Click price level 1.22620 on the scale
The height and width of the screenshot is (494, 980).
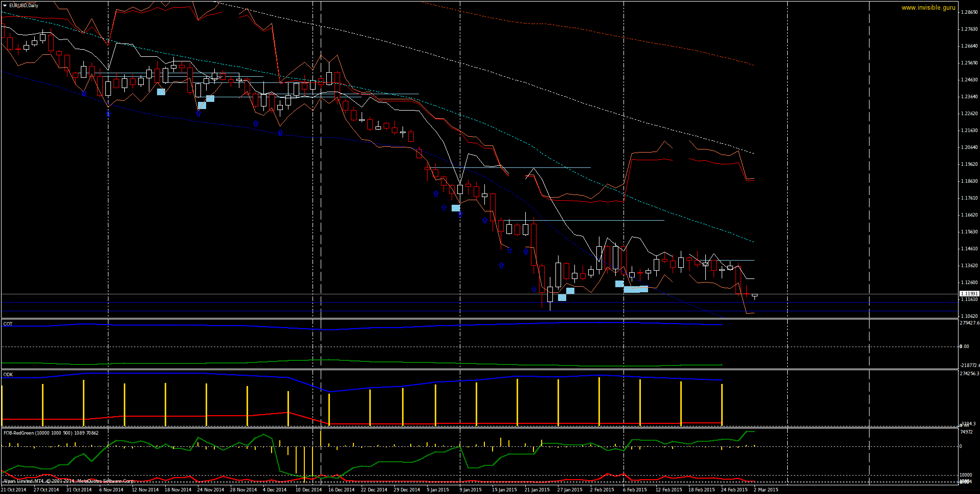click(969, 113)
